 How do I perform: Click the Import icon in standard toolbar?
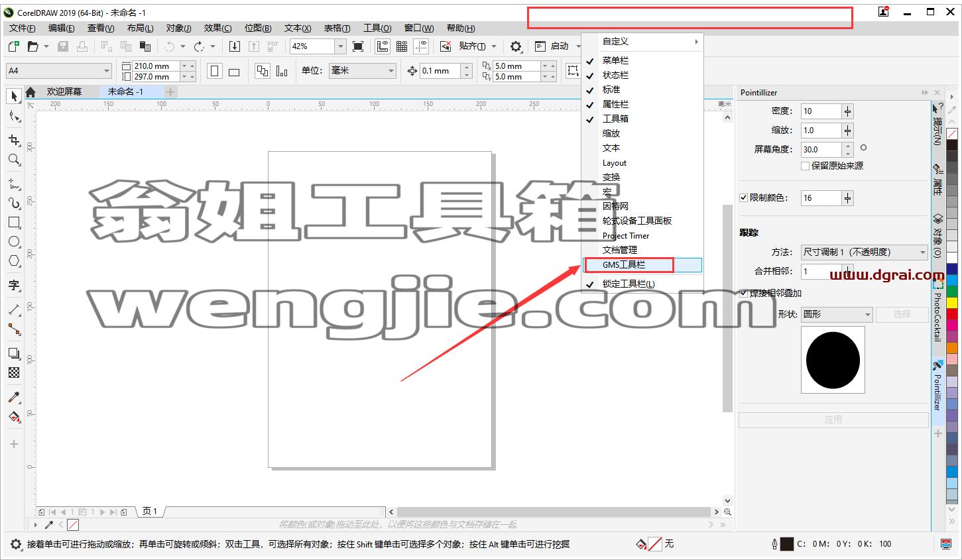click(x=235, y=46)
